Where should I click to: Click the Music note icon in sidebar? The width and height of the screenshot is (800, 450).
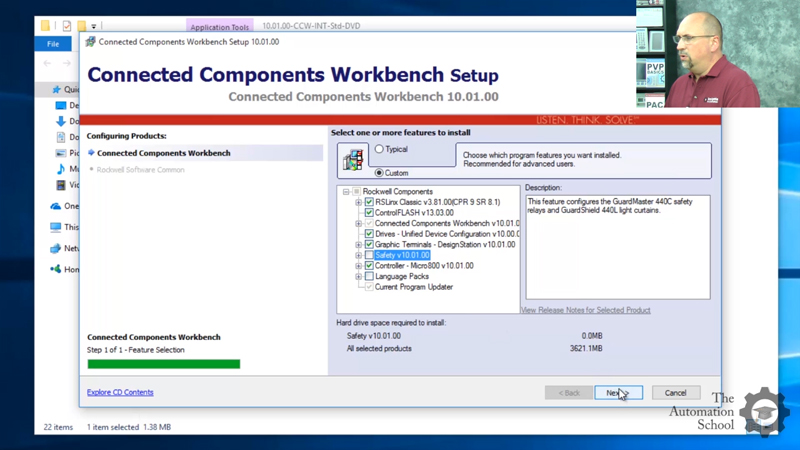pos(61,169)
